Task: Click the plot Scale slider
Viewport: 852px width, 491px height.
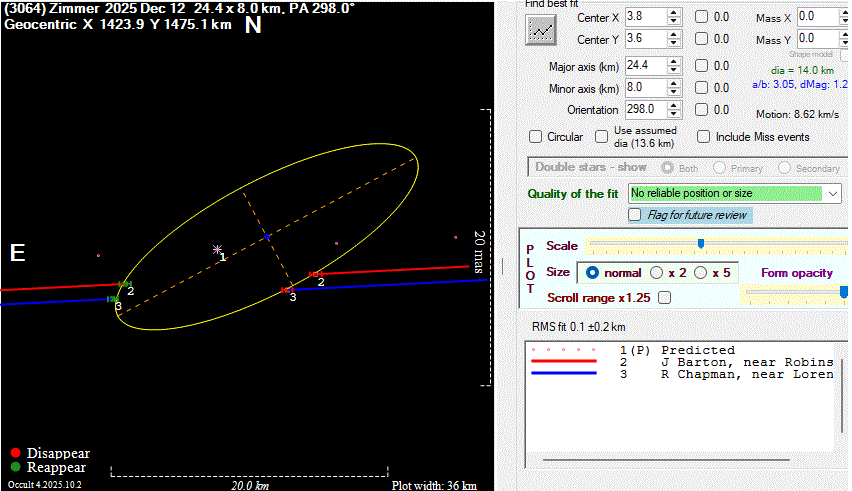Action: 700,244
